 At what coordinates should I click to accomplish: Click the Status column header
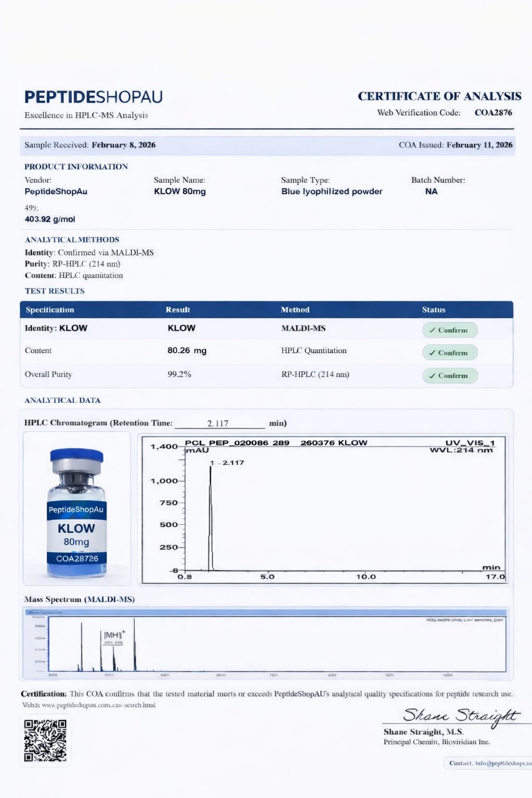click(x=433, y=310)
